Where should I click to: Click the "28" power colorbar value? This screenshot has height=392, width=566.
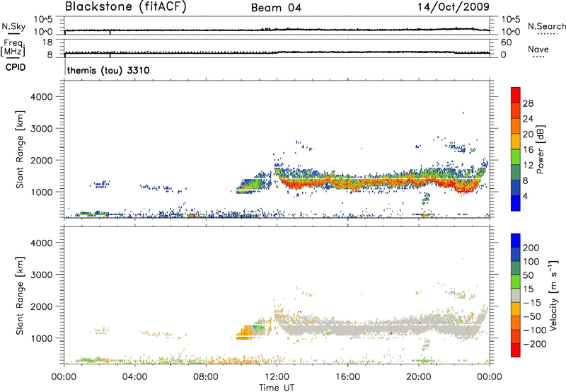click(528, 103)
